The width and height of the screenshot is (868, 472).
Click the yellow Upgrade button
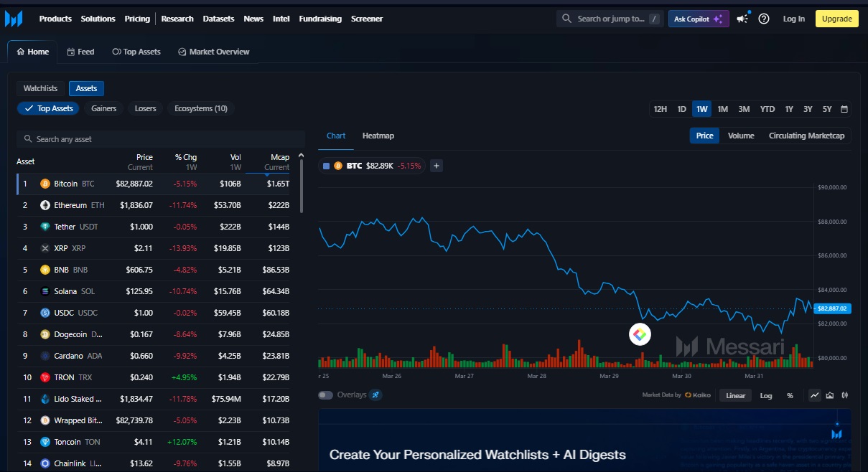click(836, 19)
